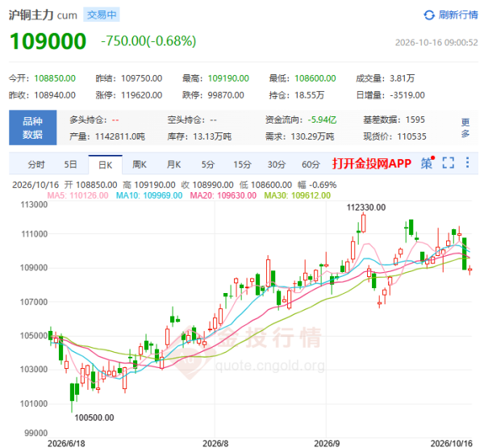Switch to the 5分 minute chart tab
Viewport: 484px width, 448px height.
[x=208, y=165]
